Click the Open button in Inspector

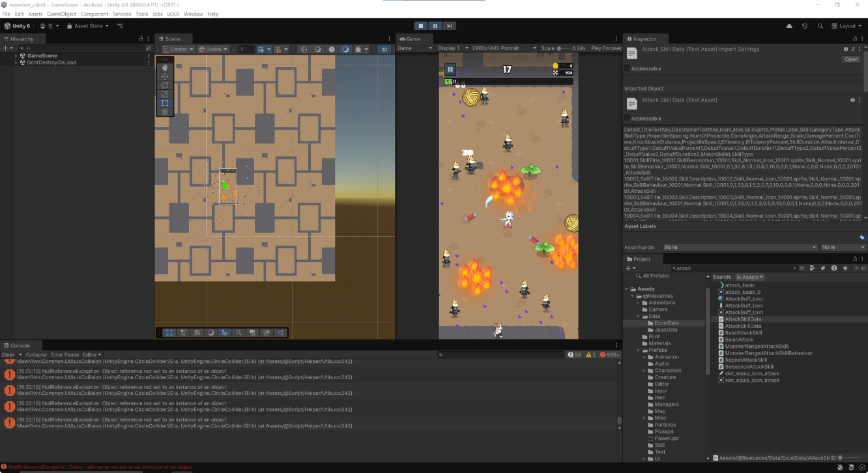tap(851, 59)
